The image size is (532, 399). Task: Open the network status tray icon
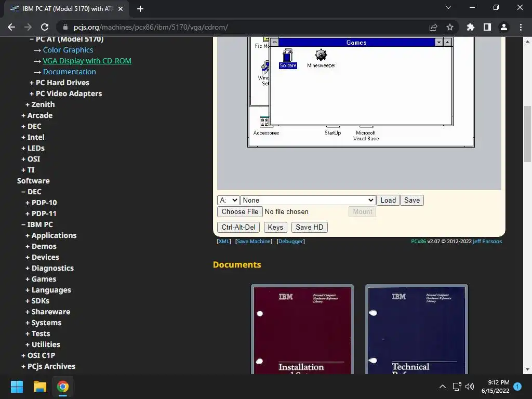point(457,387)
